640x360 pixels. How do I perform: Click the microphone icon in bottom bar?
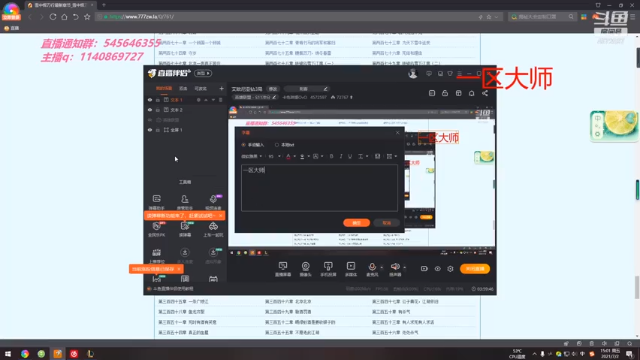tap(372, 267)
